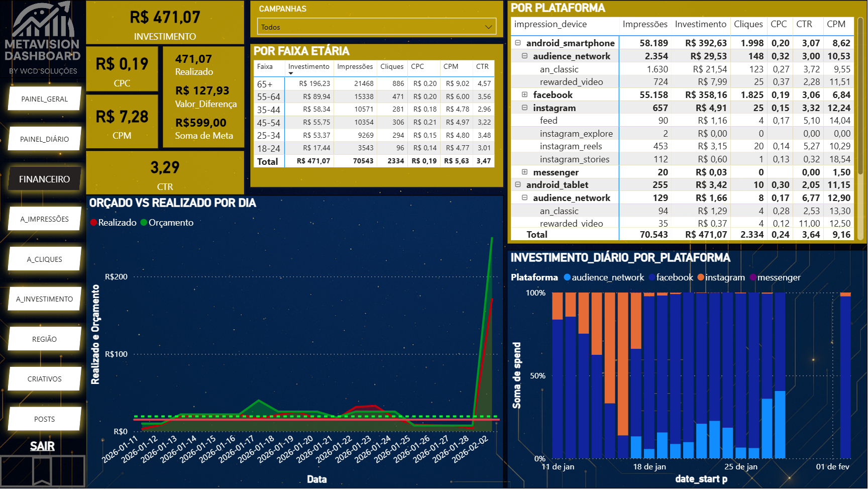The image size is (868, 489).
Task: Collapse the android_smartphone row
Action: click(x=518, y=43)
